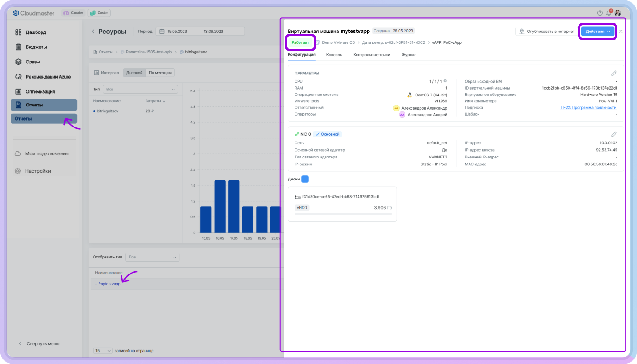Open the notifications bell icon
The width and height of the screenshot is (637, 364).
pyautogui.click(x=609, y=13)
